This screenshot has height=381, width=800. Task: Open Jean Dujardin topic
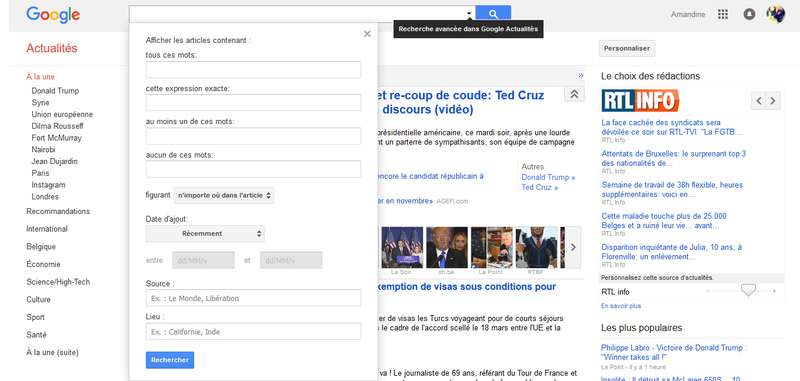pyautogui.click(x=55, y=161)
